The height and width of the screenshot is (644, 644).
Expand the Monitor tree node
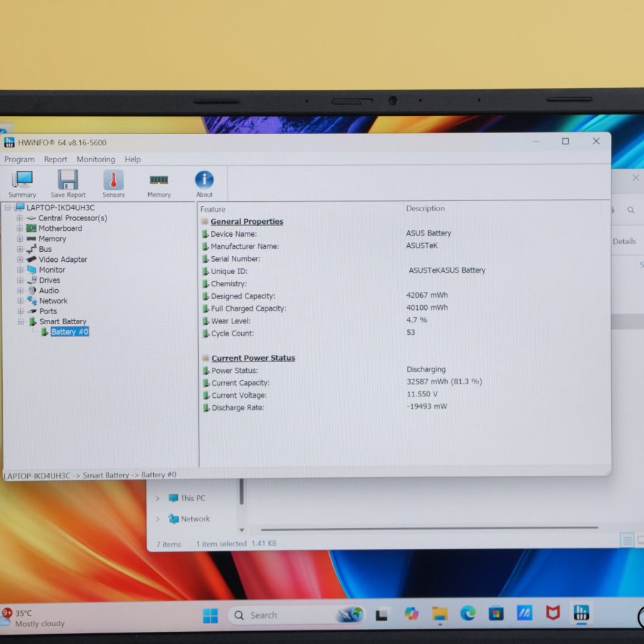click(20, 270)
